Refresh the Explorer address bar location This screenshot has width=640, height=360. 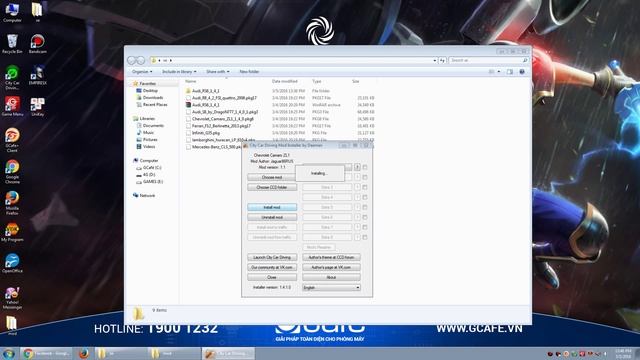click(442, 60)
